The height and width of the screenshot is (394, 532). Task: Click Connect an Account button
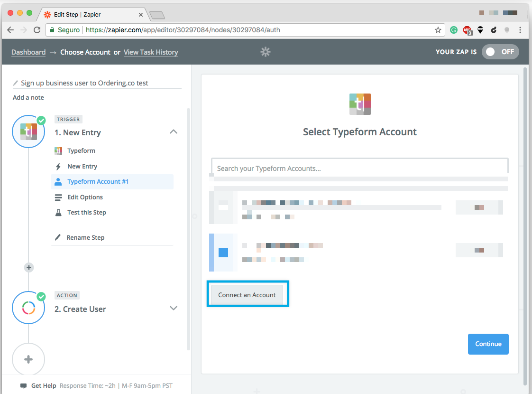coord(247,295)
